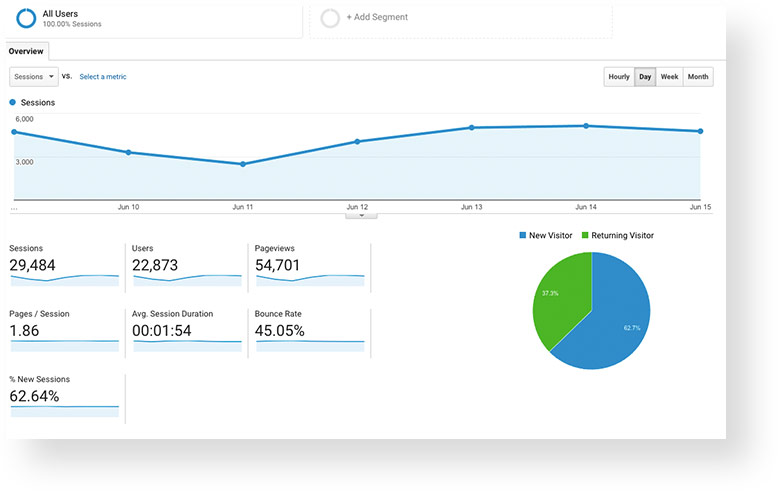The image size is (778, 491).
Task: Click the blue New Visitor legend swatch
Action: pyautogui.click(x=522, y=236)
